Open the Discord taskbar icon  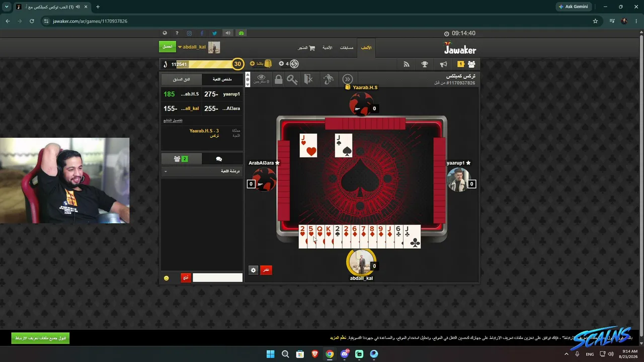click(344, 354)
